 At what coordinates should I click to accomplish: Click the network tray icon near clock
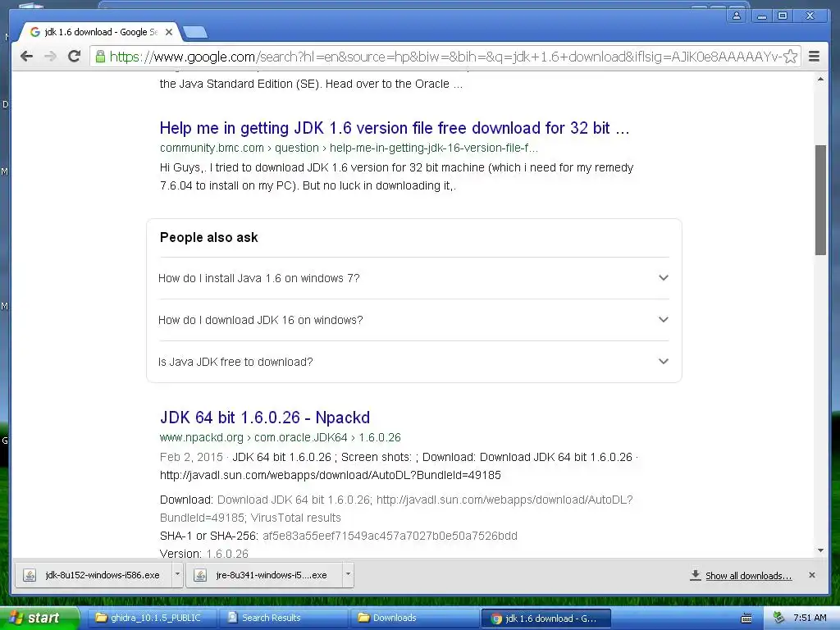pyautogui.click(x=778, y=618)
